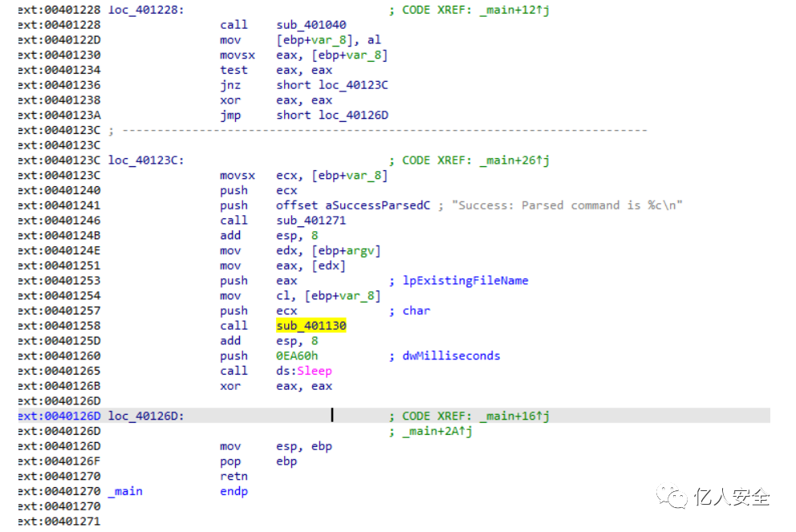Click the 'jmp' mnemonic
Viewport: 796px width, 532px height.
click(230, 116)
